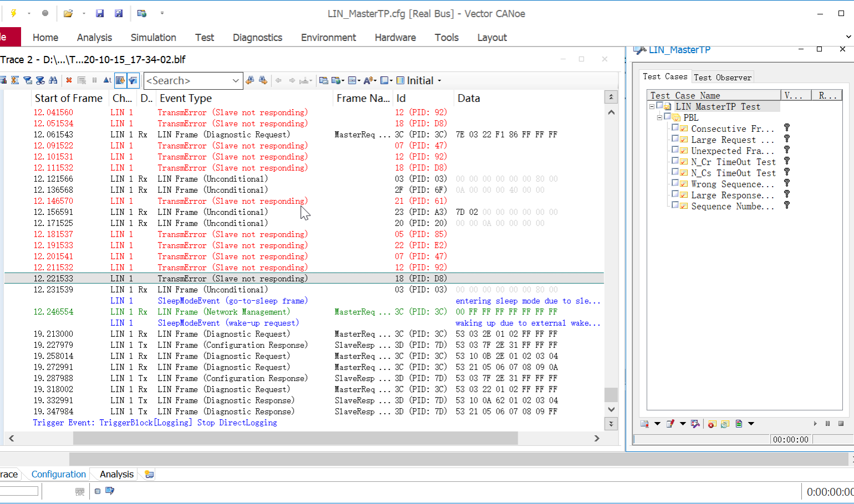Screen dimensions: 854x504
Task: Click the test report icon in test module toolbar
Action: coord(739,424)
